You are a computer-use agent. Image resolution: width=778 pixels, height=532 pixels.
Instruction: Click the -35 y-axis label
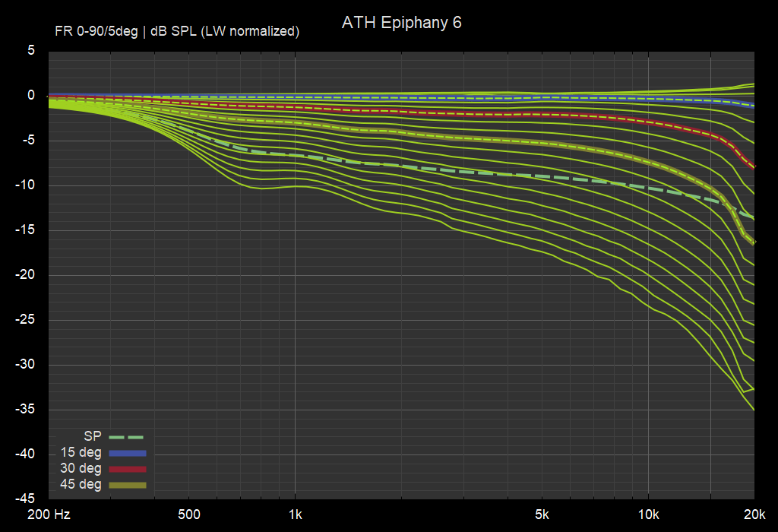coord(25,409)
